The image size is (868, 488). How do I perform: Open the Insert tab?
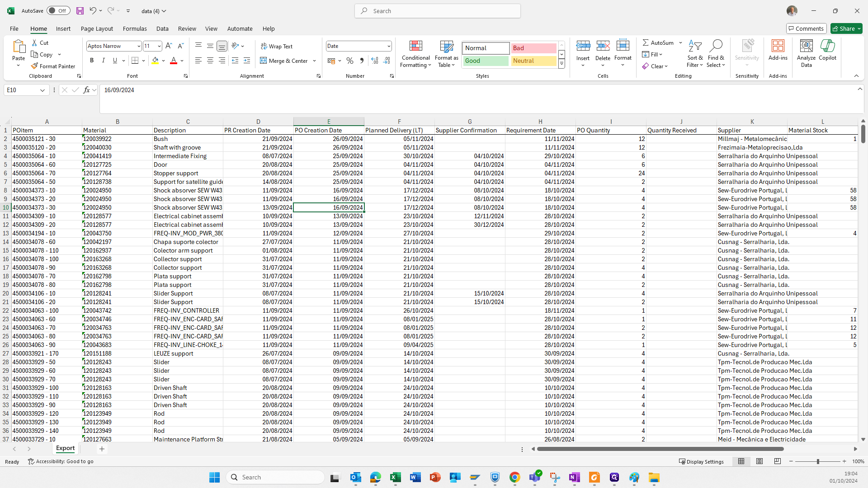pyautogui.click(x=63, y=28)
